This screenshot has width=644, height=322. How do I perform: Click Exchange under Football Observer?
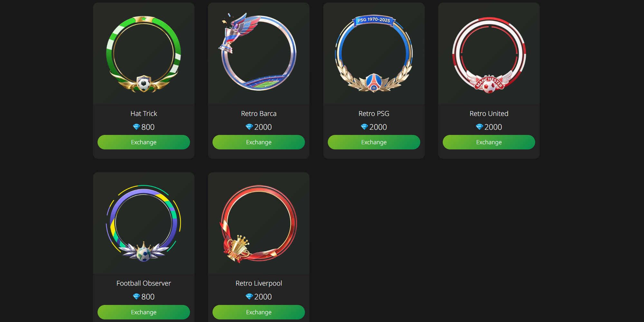pyautogui.click(x=144, y=312)
